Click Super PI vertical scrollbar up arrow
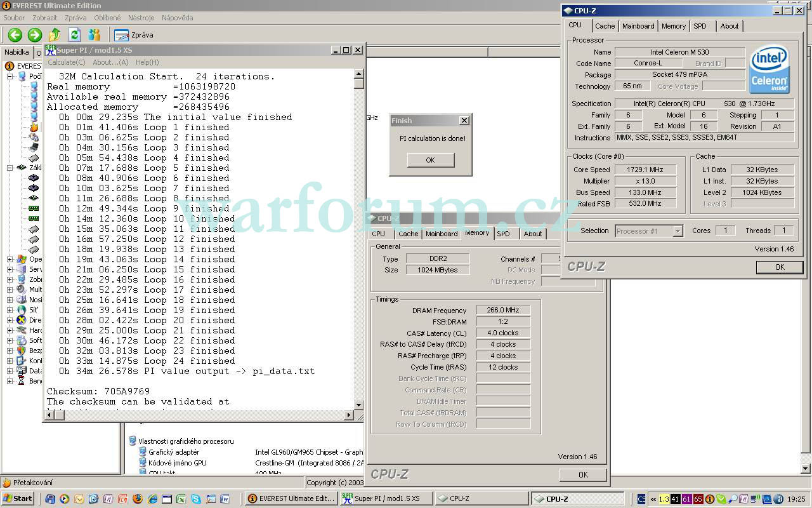The height and width of the screenshot is (508, 812). click(358, 73)
